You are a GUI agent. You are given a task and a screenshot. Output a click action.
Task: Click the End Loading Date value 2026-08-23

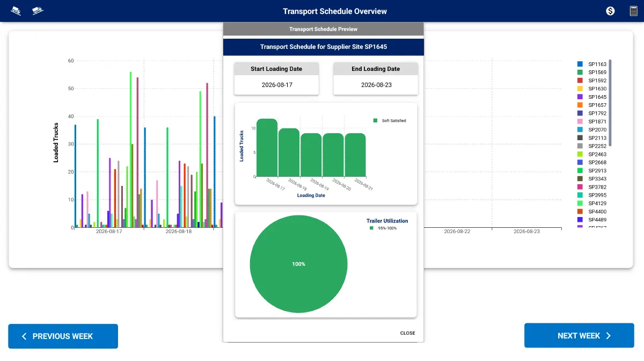click(376, 85)
